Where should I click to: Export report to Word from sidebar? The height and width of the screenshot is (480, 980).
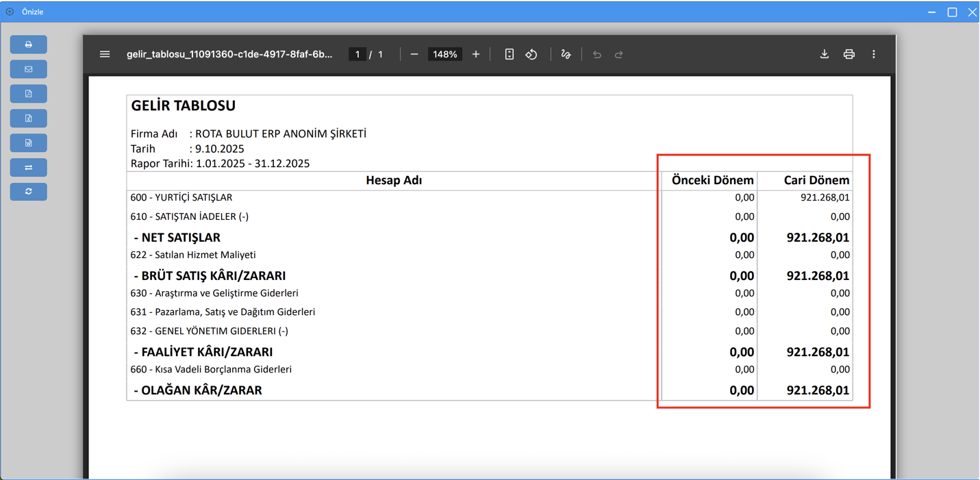(x=28, y=143)
